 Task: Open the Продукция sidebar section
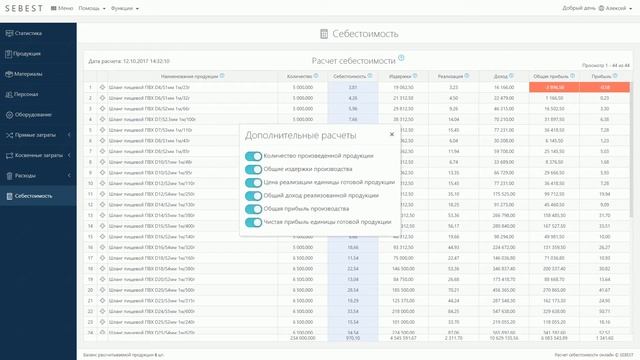(38, 53)
